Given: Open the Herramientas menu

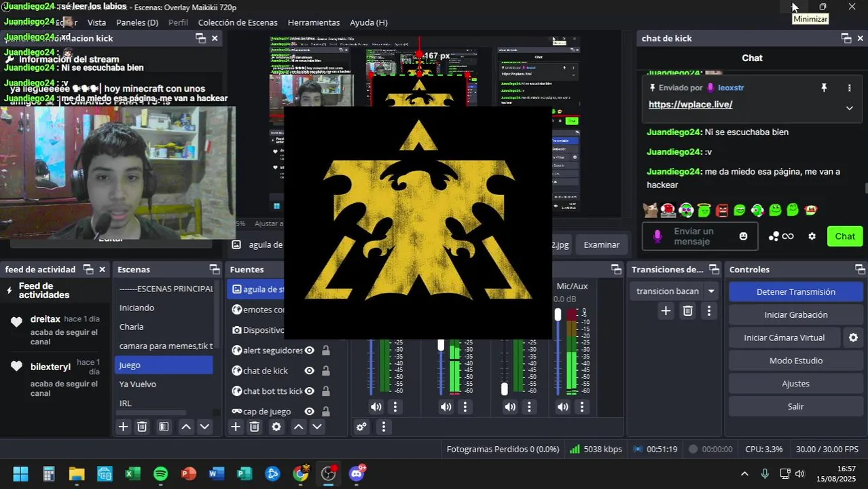Looking at the screenshot, I should pyautogui.click(x=314, y=22).
